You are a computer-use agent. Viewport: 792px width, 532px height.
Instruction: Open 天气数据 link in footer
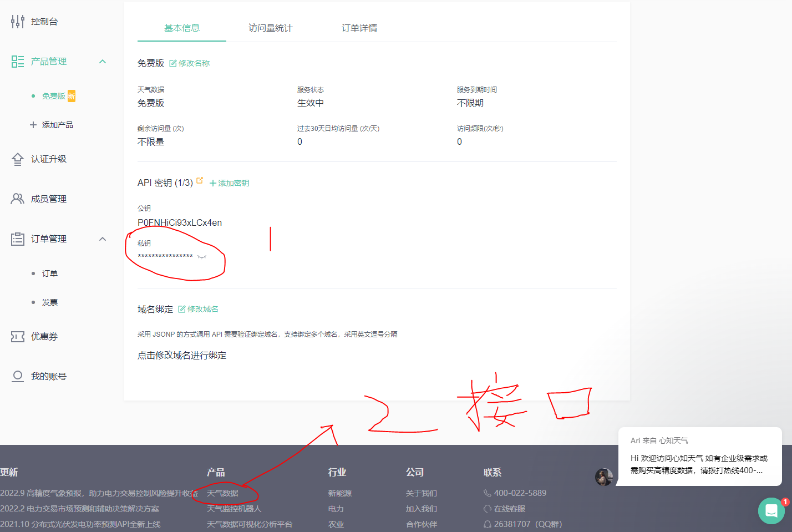coord(222,493)
